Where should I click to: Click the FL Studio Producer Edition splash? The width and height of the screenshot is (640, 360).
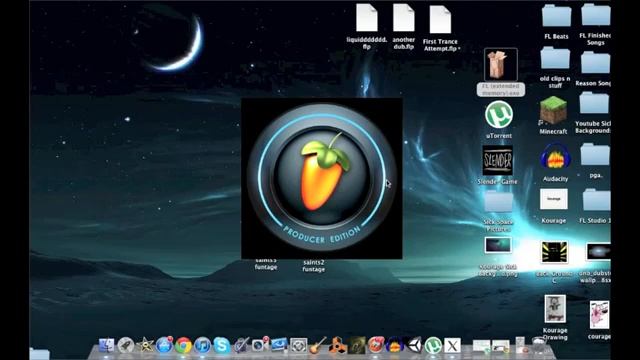click(322, 178)
